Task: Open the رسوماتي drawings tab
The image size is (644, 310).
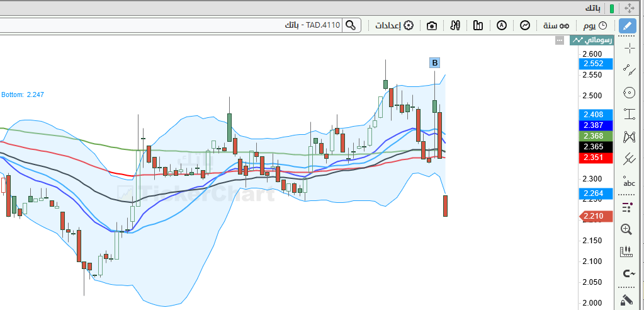Action: pyautogui.click(x=592, y=40)
